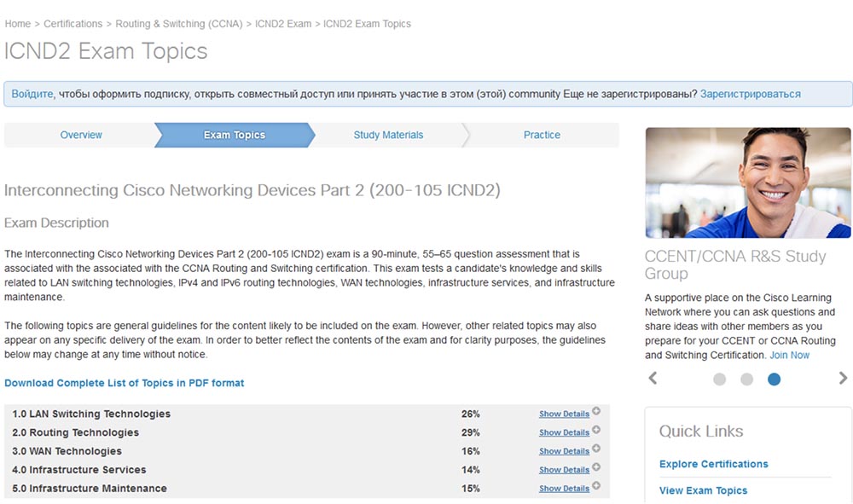Show Details for Routing Technologies
This screenshot has width=853, height=504.
click(x=564, y=432)
